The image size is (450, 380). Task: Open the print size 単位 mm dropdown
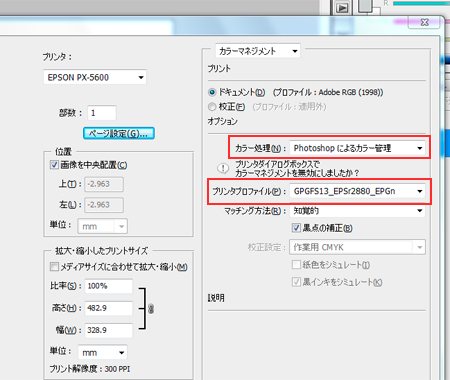click(x=103, y=352)
